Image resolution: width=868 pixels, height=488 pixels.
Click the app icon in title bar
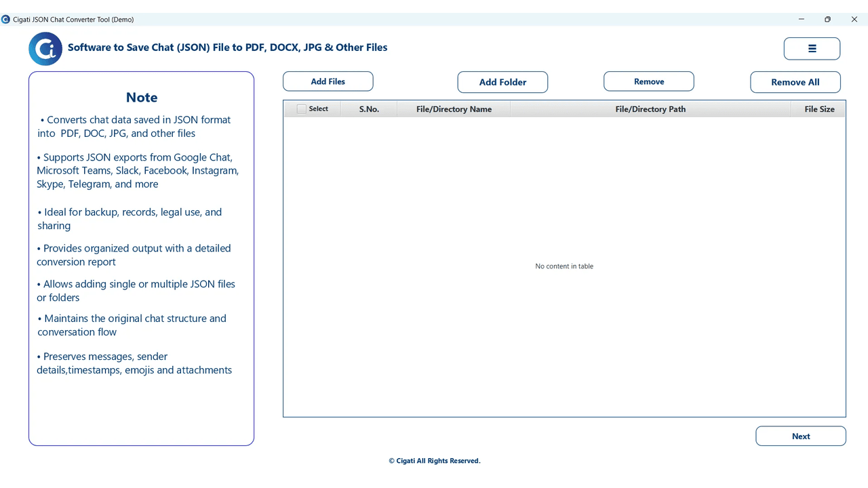6,20
